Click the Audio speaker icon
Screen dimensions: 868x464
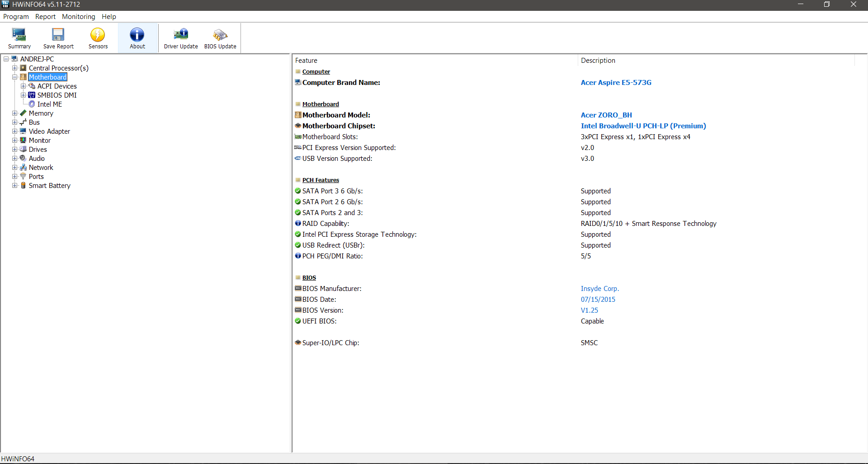point(23,158)
